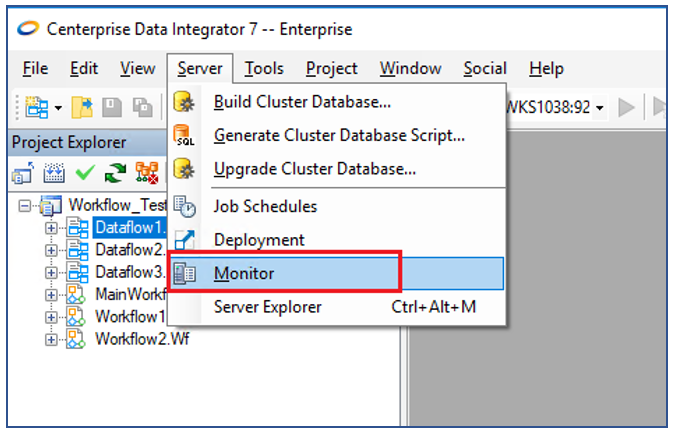Expand the MainWorkflow tree node
Image resolution: width=676 pixels, height=437 pixels.
point(51,294)
